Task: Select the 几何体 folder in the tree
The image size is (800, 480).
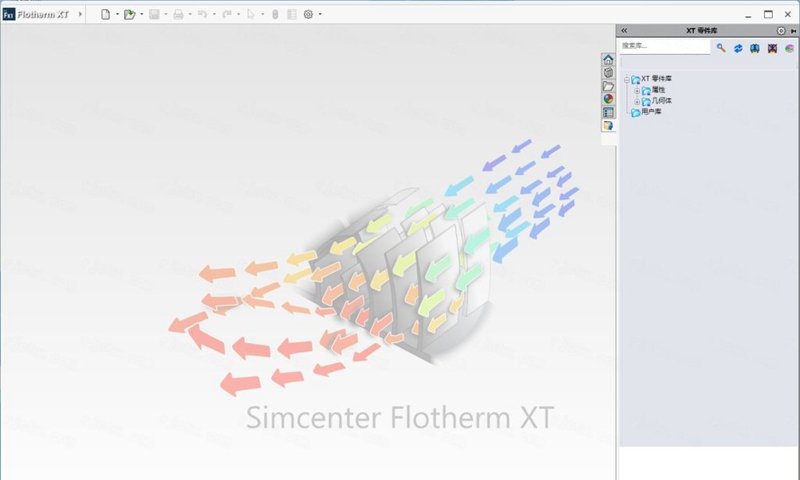Action: 661,101
